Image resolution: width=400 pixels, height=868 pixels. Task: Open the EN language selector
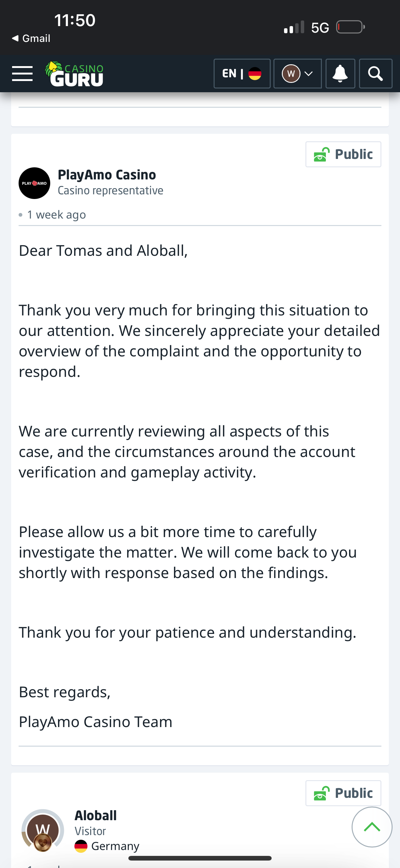[242, 74]
